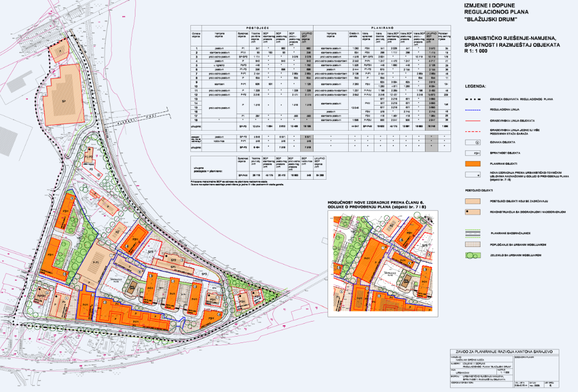The width and height of the screenshot is (578, 392).
Task: Click the "LEGENDA:" heading
Action: click(475, 86)
